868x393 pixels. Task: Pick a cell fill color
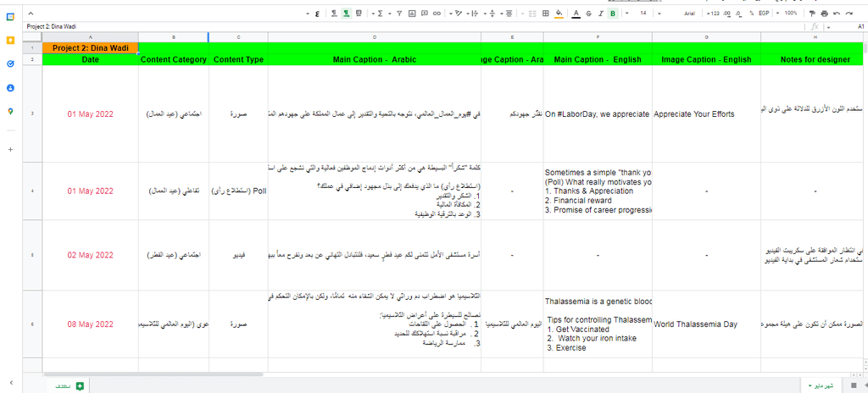click(559, 14)
